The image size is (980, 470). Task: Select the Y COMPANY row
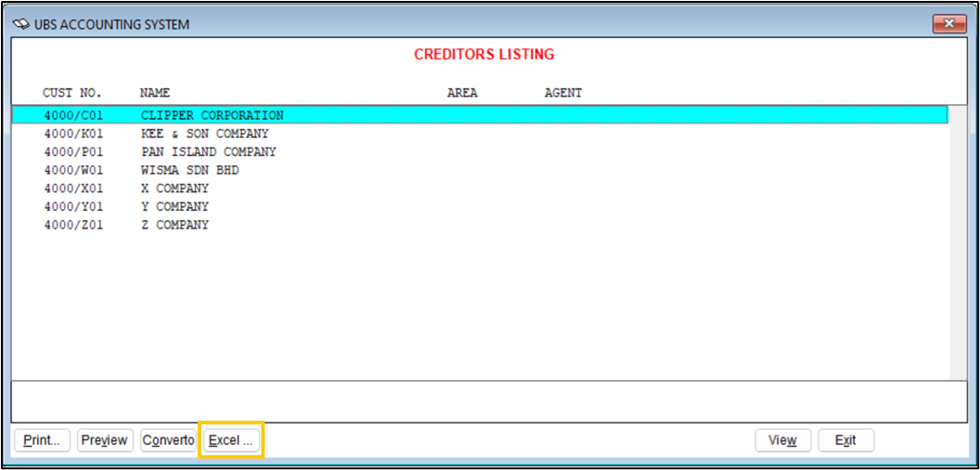(x=480, y=206)
